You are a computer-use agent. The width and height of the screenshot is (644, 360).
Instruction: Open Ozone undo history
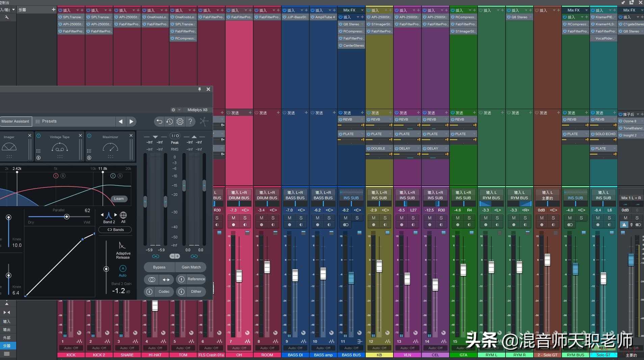pyautogui.click(x=170, y=122)
